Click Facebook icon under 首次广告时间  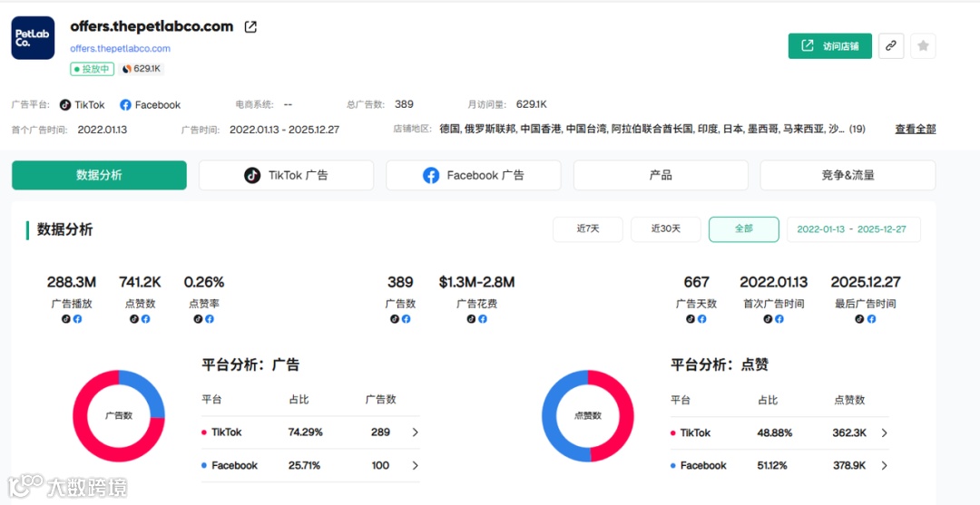(779, 319)
